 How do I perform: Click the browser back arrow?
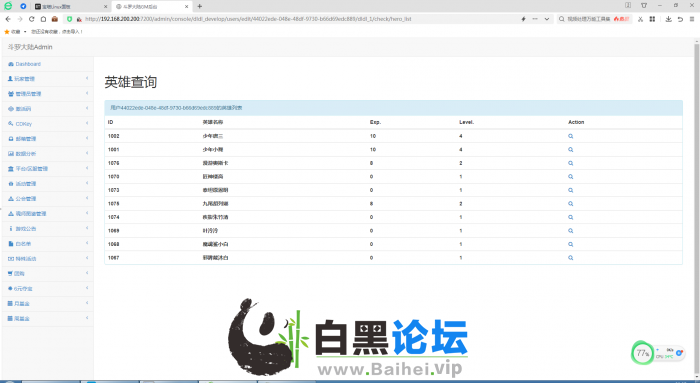(8, 19)
